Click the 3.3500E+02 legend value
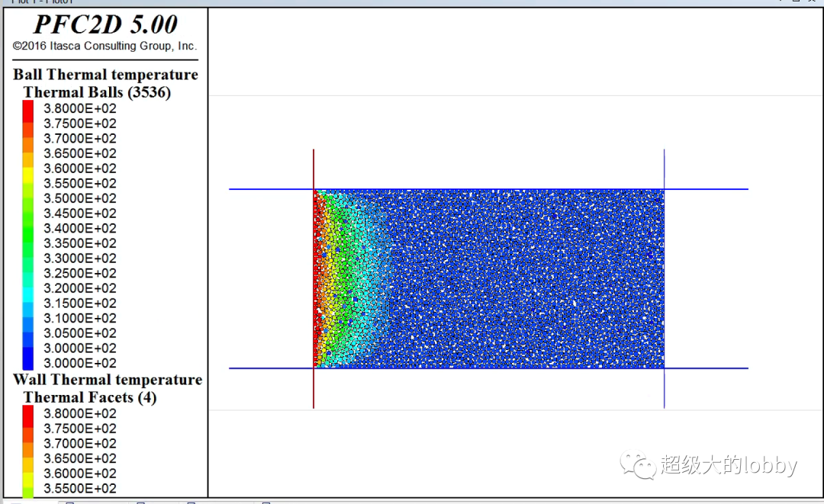This screenshot has width=824, height=504. [80, 243]
